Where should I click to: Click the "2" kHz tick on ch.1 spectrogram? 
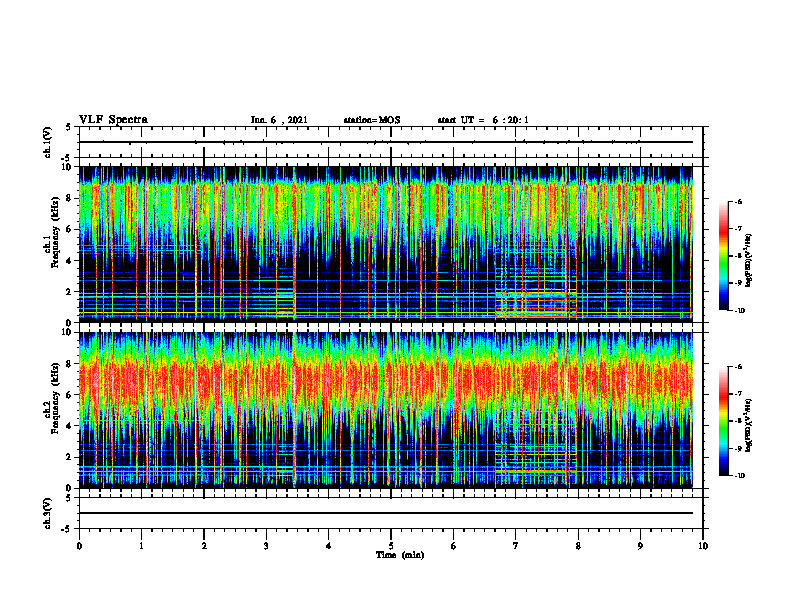click(x=70, y=292)
